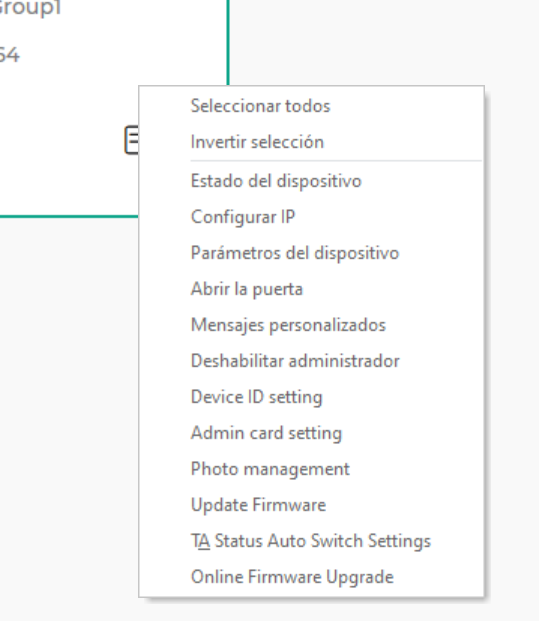Click Configurar IP option
This screenshot has width=539, height=621.
[x=311, y=217]
